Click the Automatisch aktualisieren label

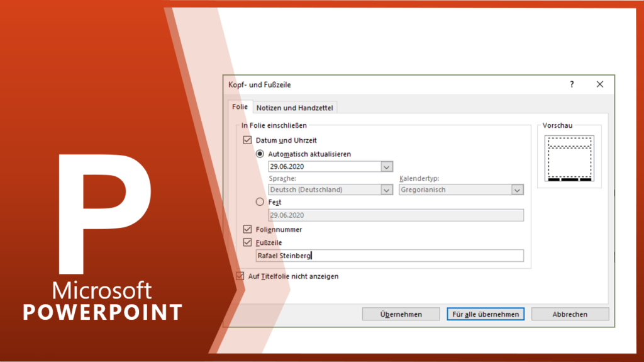pyautogui.click(x=309, y=154)
